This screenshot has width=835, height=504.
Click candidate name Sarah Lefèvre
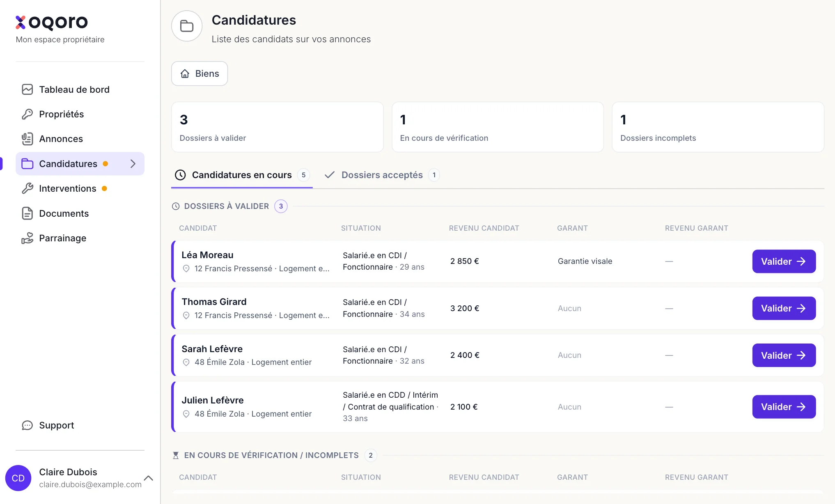point(212,349)
